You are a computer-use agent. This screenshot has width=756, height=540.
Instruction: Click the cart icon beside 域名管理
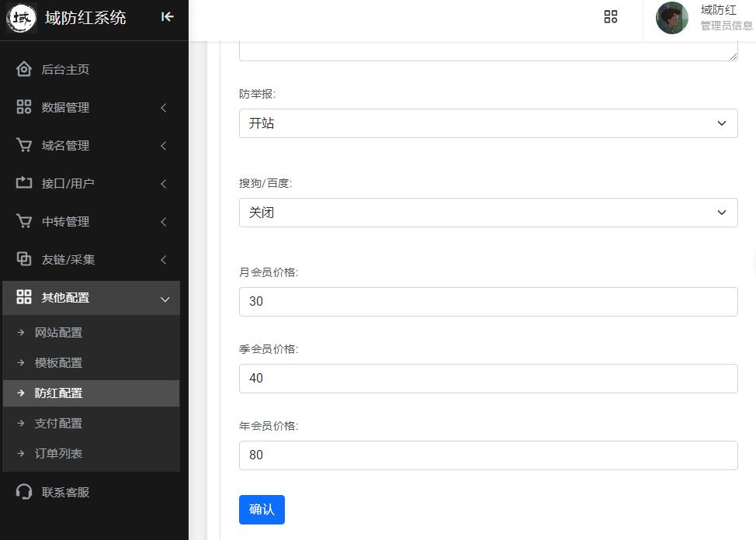[x=24, y=145]
